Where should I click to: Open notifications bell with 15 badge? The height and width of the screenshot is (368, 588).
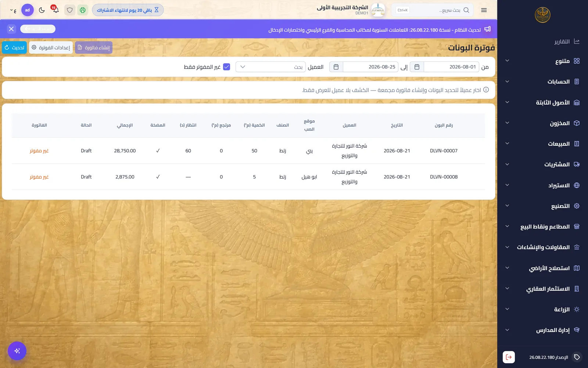(55, 10)
